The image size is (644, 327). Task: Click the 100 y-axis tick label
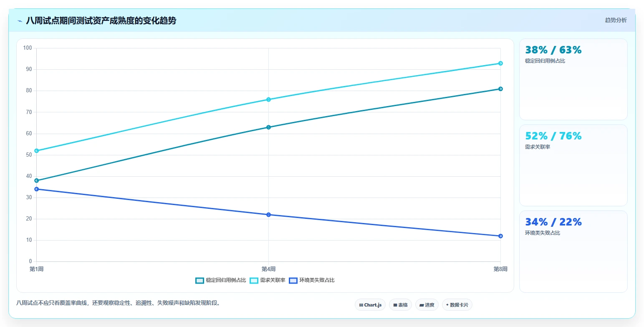(x=28, y=48)
